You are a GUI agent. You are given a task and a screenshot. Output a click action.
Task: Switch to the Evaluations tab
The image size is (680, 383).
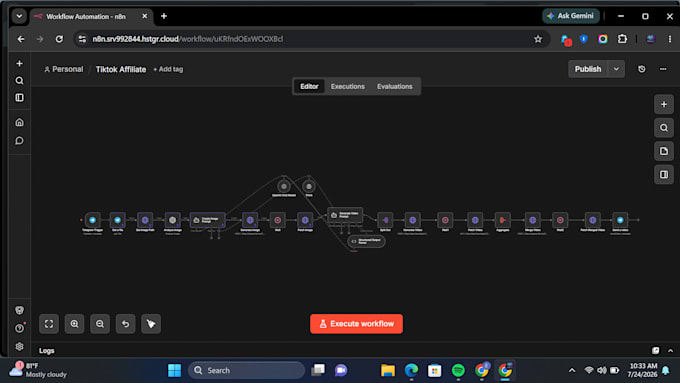[x=395, y=86]
